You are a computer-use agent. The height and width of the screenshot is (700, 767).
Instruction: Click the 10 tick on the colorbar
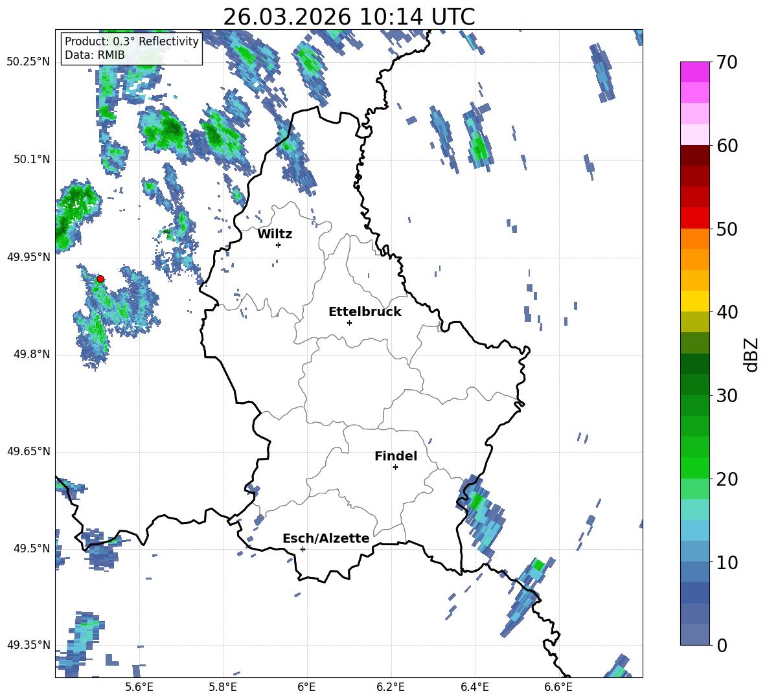pyautogui.click(x=727, y=563)
